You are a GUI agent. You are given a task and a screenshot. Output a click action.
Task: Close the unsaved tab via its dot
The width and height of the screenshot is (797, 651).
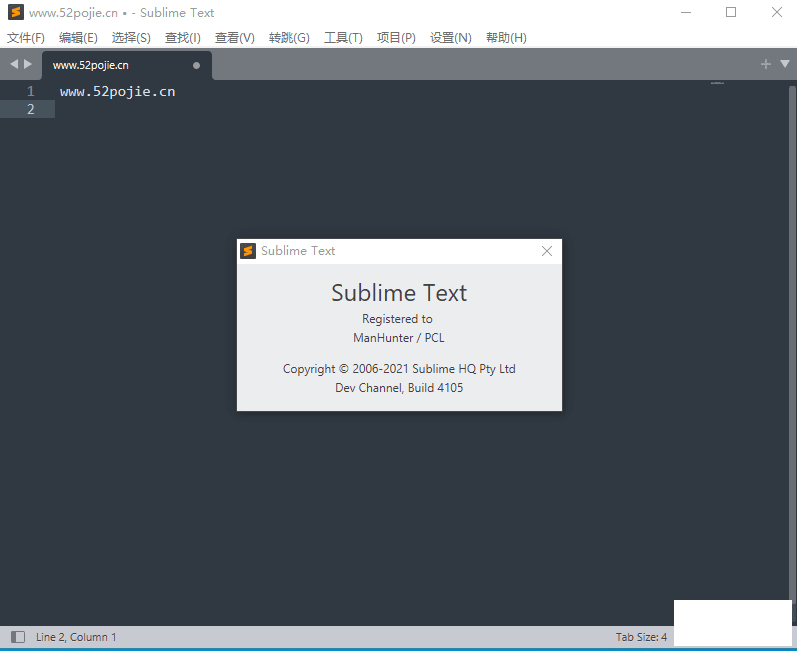point(196,65)
